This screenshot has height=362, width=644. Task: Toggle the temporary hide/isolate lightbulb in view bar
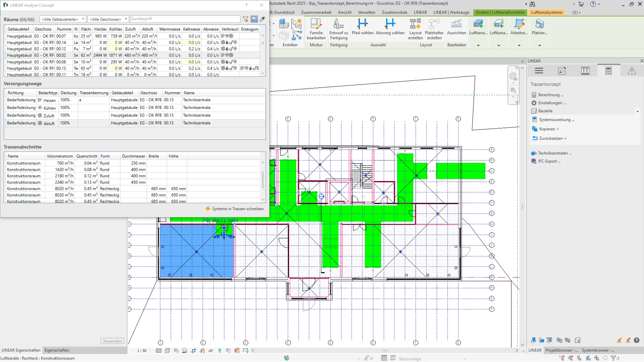[x=219, y=350]
